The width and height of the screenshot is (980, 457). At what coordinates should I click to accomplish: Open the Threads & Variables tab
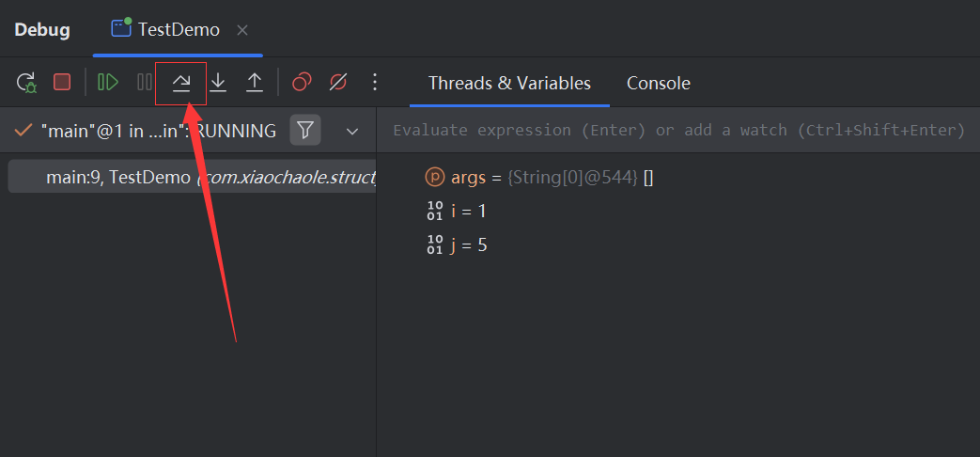tap(509, 83)
